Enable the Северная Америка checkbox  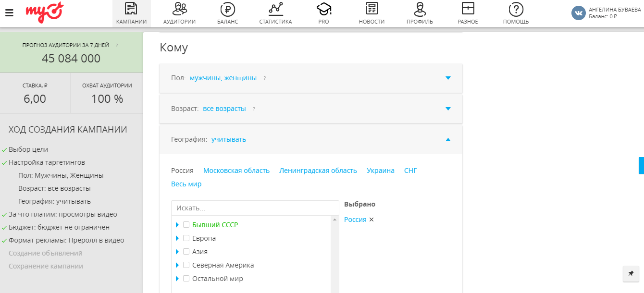[x=186, y=265]
